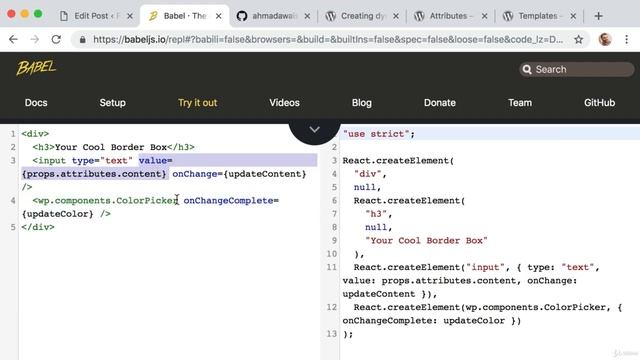Screen dimensions: 640x360
Task: Open the Chrome profile avatar
Action: 605,39
